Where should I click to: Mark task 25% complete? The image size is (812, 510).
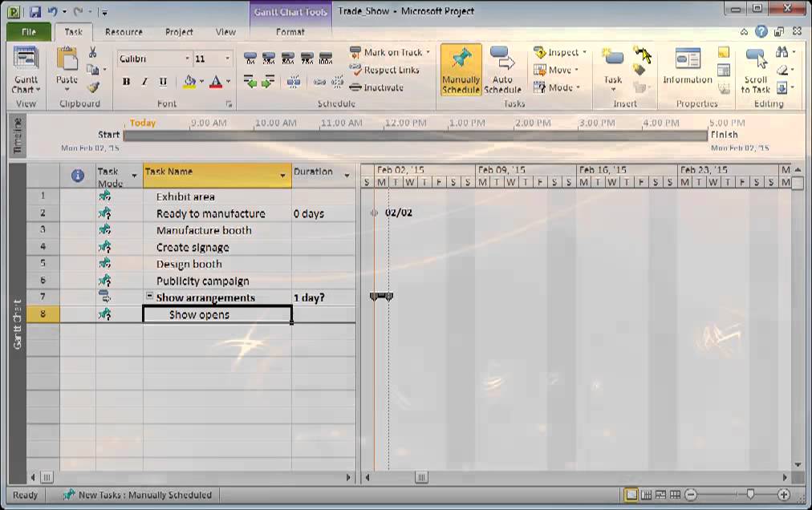point(269,58)
